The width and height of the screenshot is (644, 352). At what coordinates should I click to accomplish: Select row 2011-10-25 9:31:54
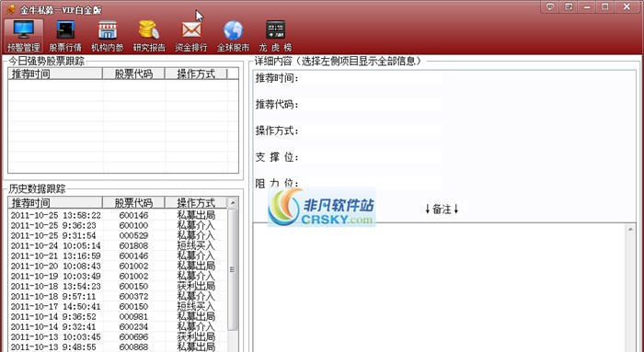pyautogui.click(x=118, y=235)
